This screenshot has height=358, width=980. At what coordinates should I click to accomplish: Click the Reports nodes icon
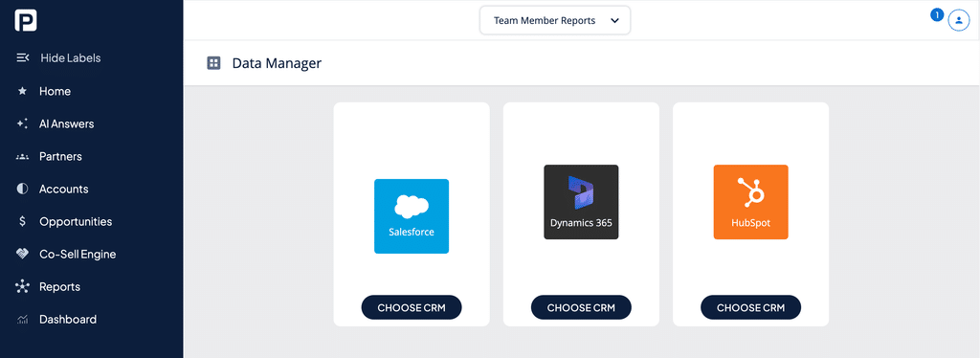tap(23, 287)
